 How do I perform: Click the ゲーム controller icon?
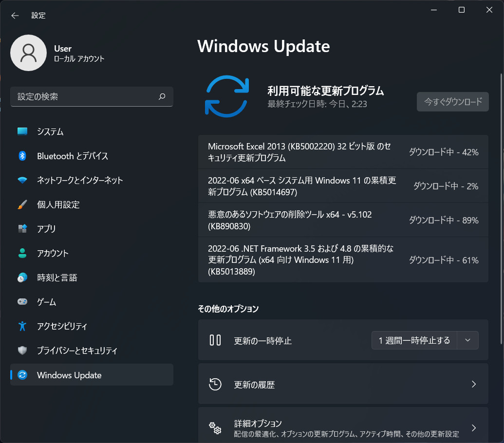point(22,302)
